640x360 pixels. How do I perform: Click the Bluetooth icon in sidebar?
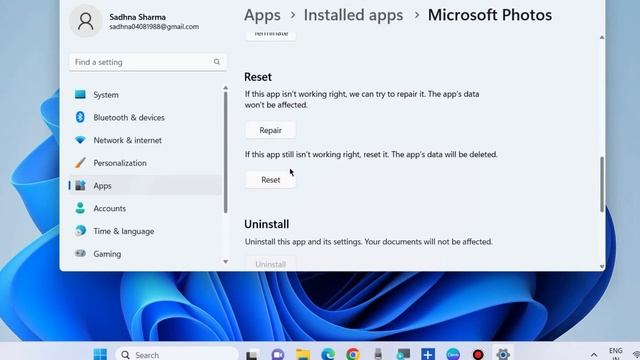pyautogui.click(x=80, y=117)
